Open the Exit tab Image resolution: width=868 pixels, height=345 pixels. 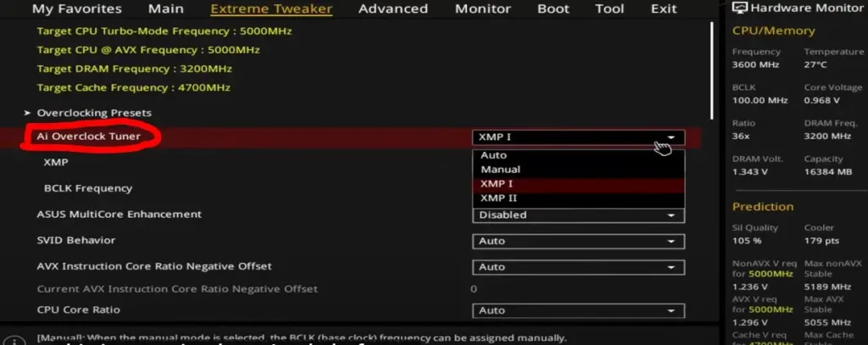664,8
